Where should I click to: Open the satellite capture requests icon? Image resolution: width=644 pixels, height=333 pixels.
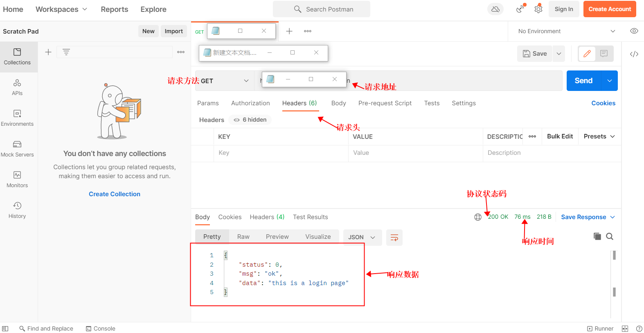[x=520, y=9]
